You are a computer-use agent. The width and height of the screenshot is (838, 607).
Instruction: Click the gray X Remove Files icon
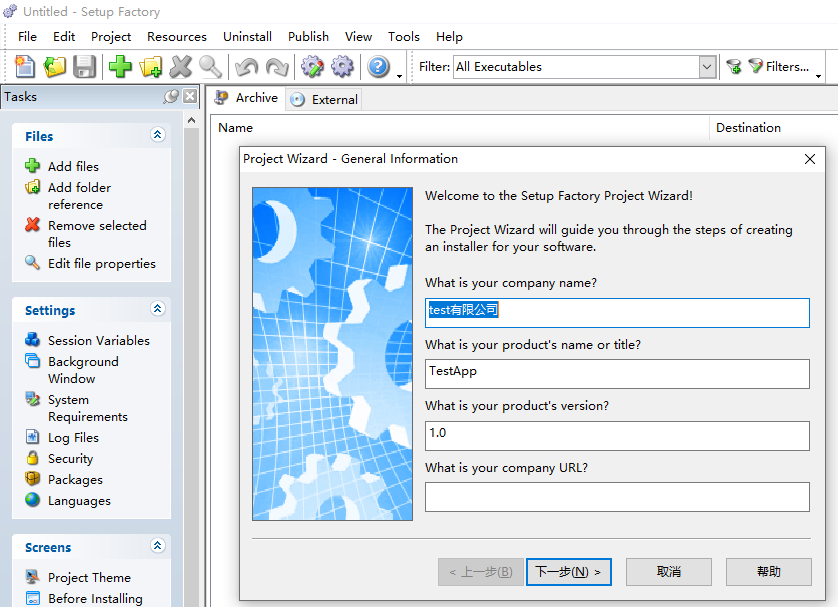[x=181, y=67]
